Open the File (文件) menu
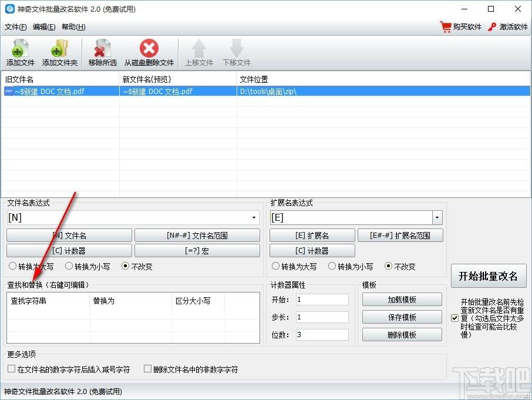 pos(16,27)
